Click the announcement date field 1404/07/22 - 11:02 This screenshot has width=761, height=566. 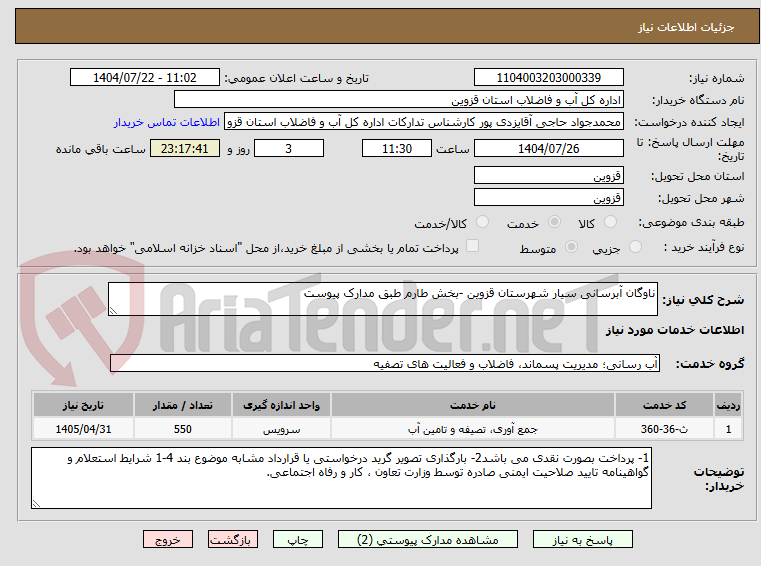[145, 78]
